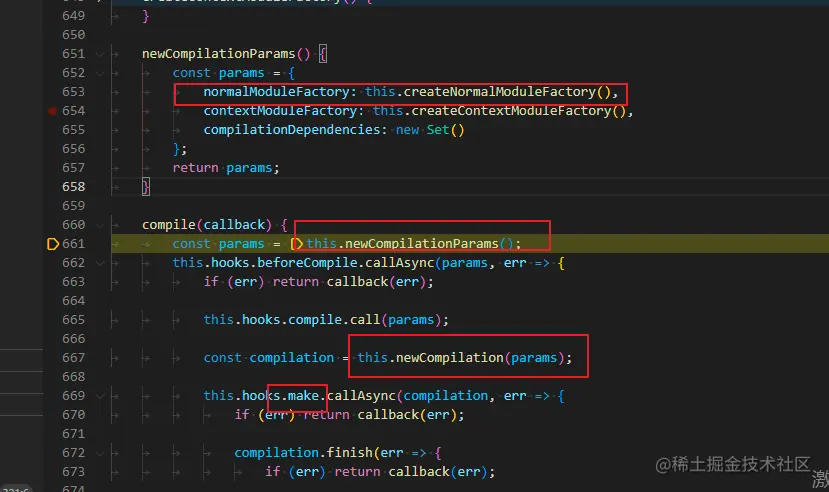Click line number 649 in the gutter

(x=73, y=16)
